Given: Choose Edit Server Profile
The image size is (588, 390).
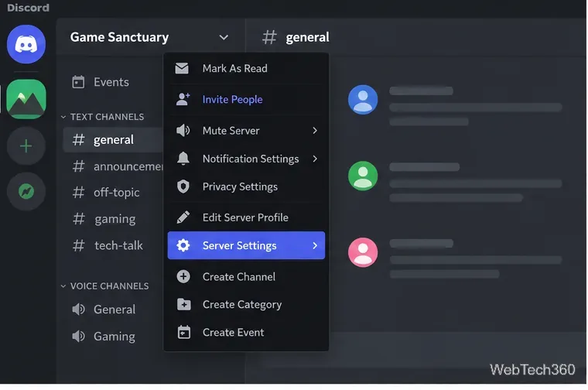Looking at the screenshot, I should click(246, 217).
